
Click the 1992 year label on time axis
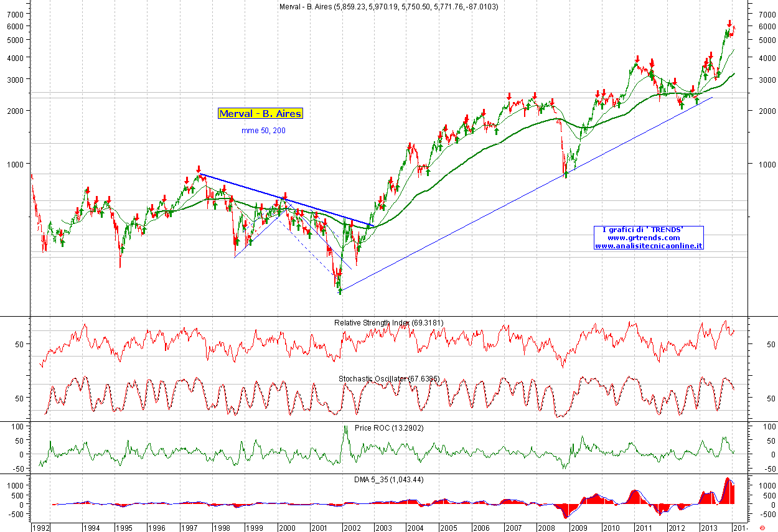(42, 528)
